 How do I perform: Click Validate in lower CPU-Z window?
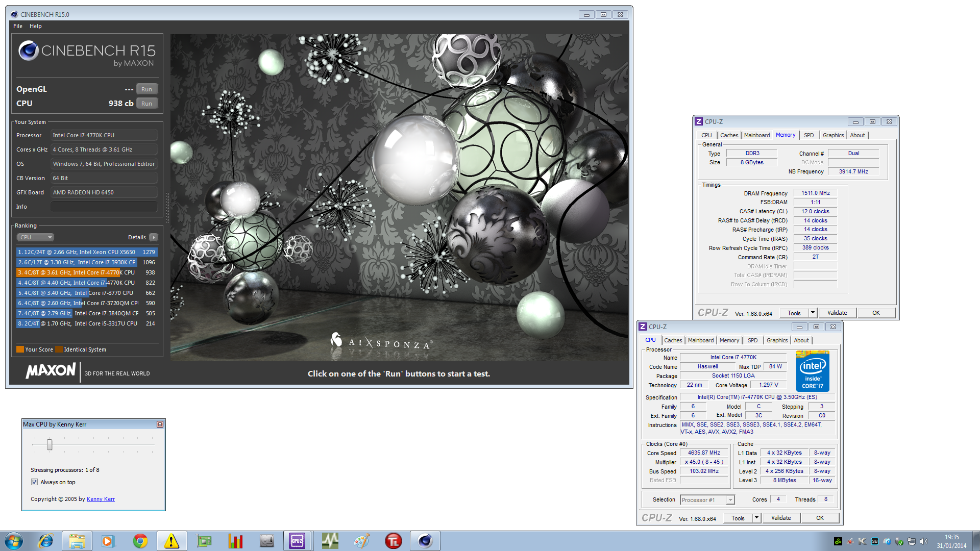click(x=781, y=518)
